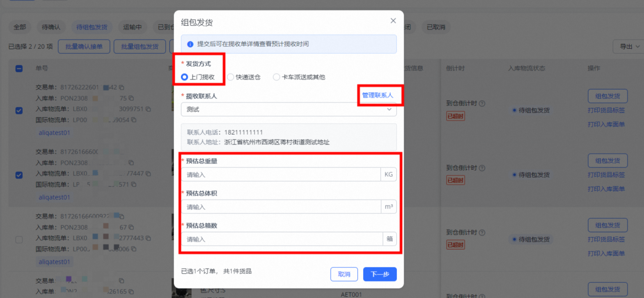Click the 下一步 button
644x298 pixels.
pos(380,274)
